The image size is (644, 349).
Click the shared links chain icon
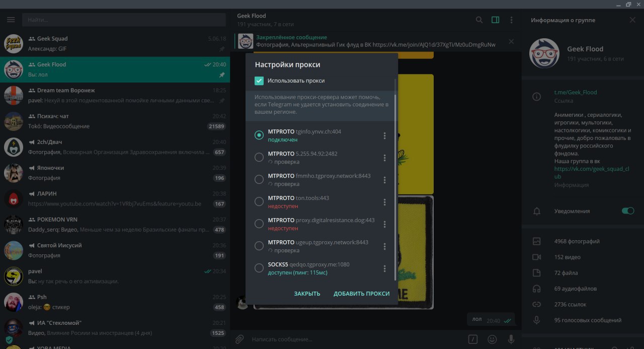click(x=537, y=304)
